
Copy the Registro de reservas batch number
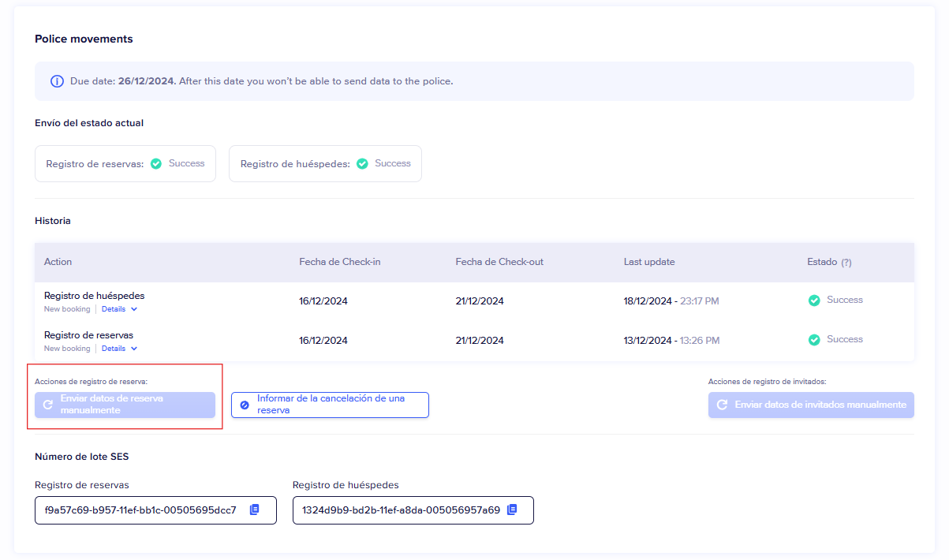coord(254,510)
